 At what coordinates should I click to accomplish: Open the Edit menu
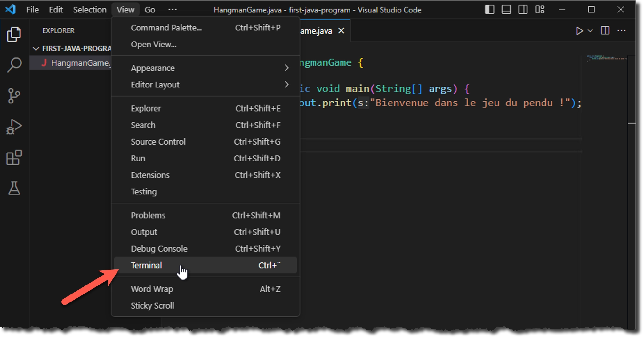coord(56,10)
